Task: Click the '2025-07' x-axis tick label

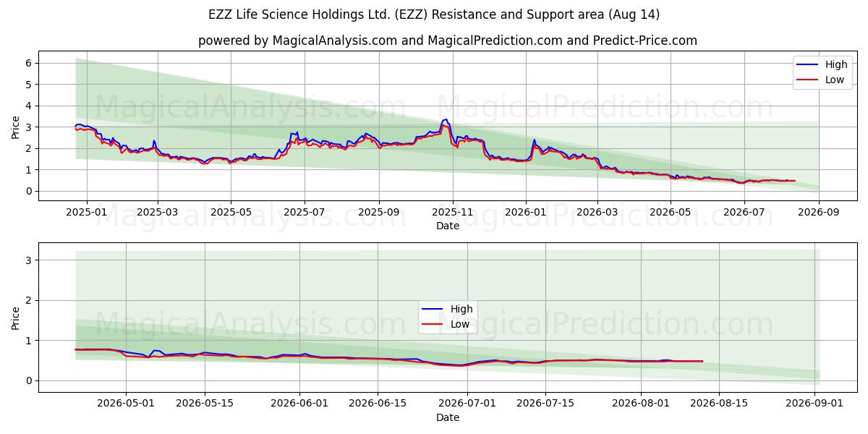Action: [305, 212]
